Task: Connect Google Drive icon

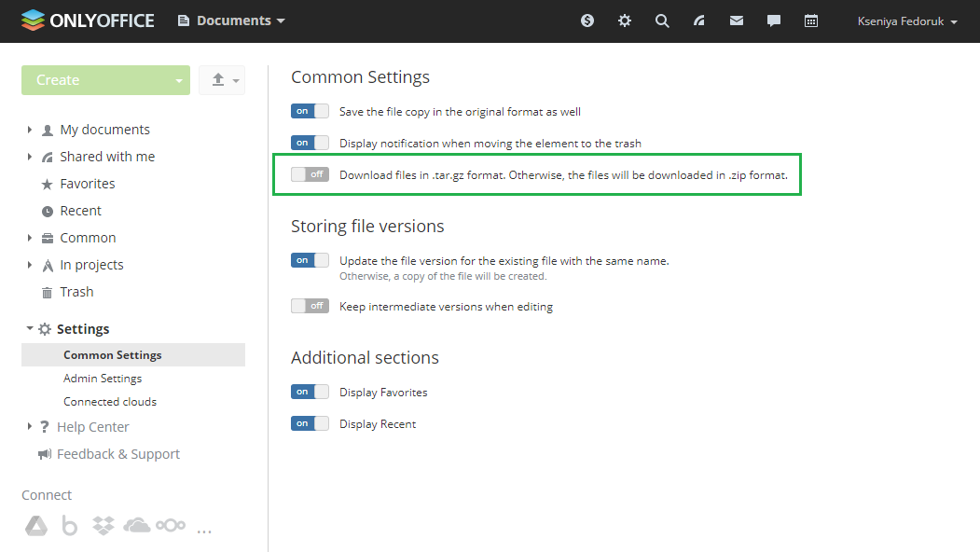Action: tap(36, 525)
